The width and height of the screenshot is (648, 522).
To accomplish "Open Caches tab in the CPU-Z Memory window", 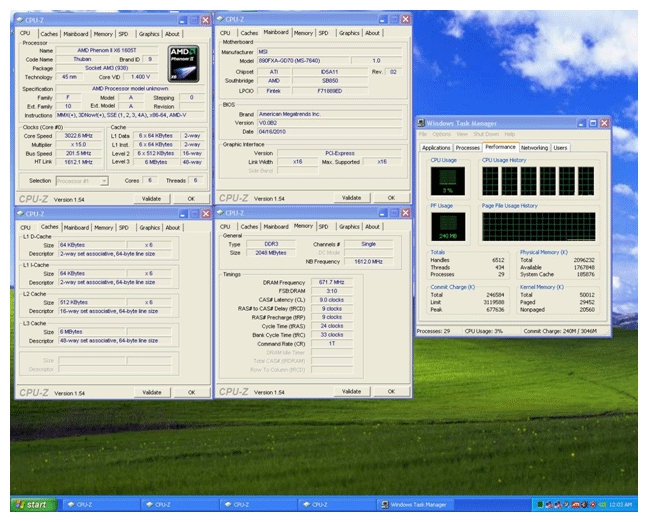I will point(249,226).
